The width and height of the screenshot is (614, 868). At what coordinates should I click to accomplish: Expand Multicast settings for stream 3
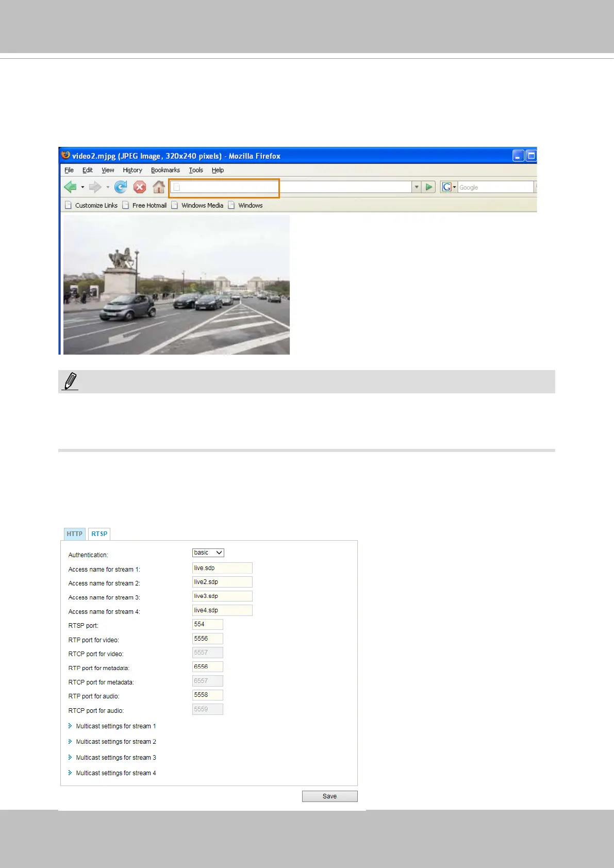pos(112,758)
